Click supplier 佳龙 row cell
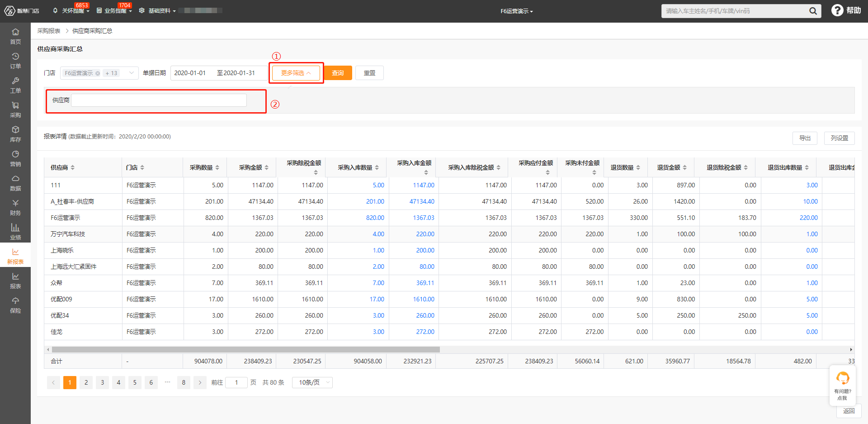 point(57,332)
